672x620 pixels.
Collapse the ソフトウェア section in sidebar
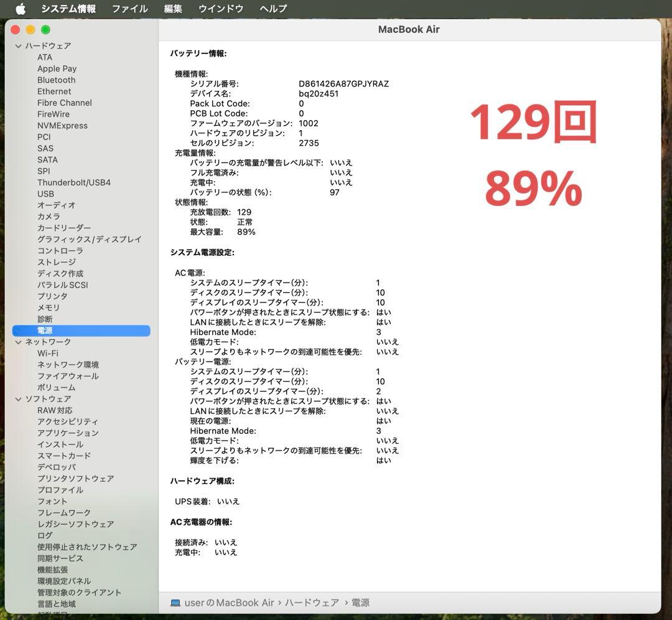(x=19, y=398)
